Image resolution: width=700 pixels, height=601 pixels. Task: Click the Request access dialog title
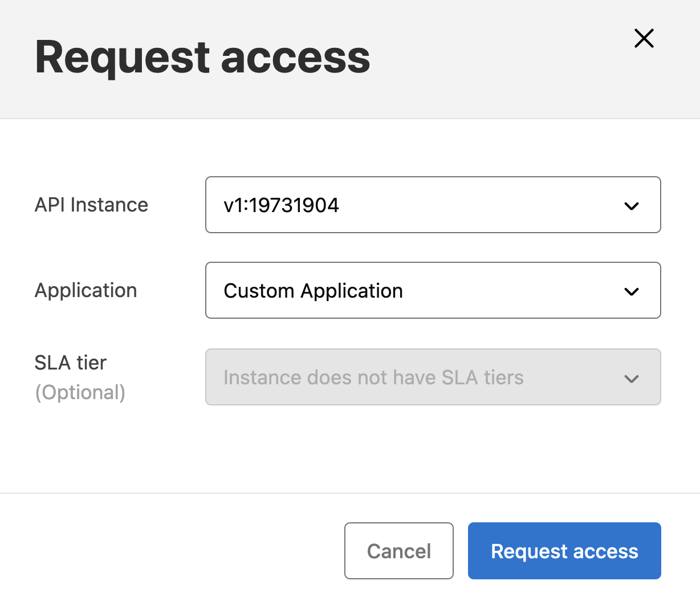(202, 56)
